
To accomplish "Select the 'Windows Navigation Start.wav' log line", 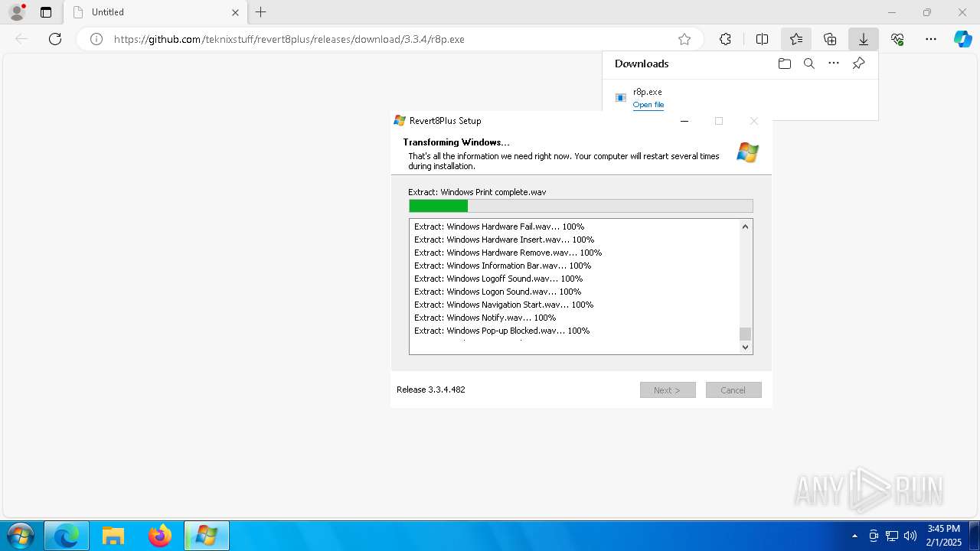I will [504, 305].
